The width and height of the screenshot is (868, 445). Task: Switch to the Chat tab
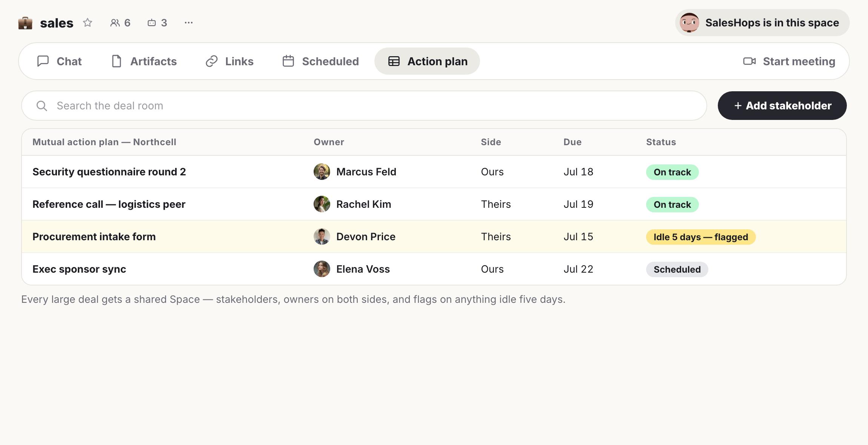[x=59, y=61]
